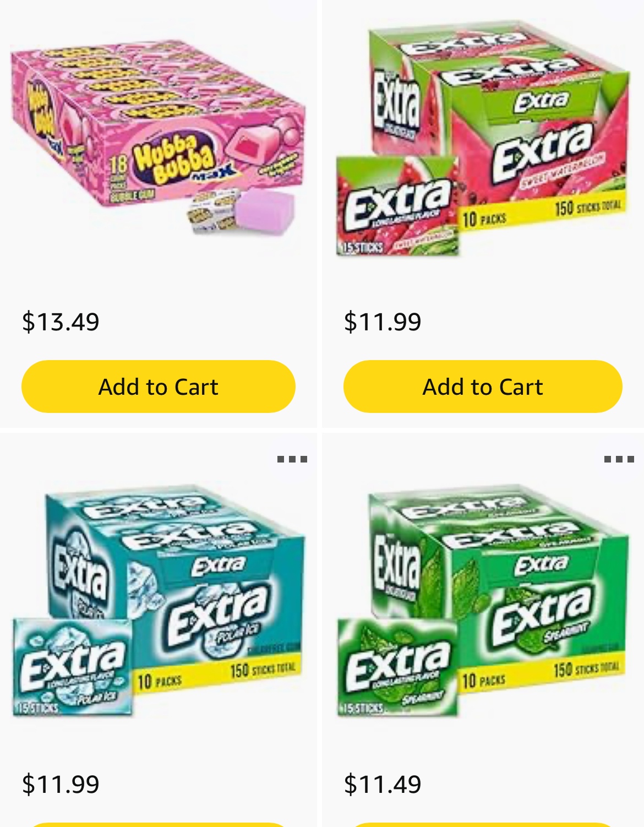Select the $11.49 price under Extra Spearmint
Image resolution: width=644 pixels, height=827 pixels.
coord(383,784)
